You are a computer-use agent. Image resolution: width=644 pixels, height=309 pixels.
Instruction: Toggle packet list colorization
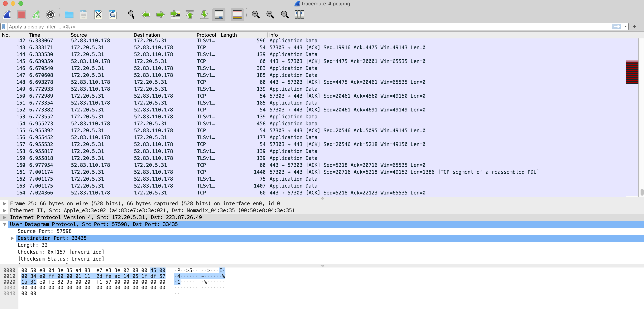tap(237, 15)
